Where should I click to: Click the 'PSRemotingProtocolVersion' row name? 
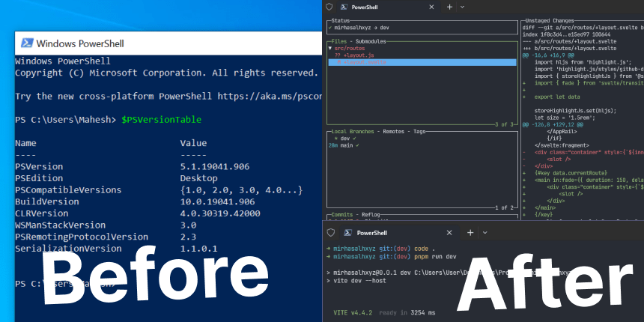pyautogui.click(x=82, y=237)
